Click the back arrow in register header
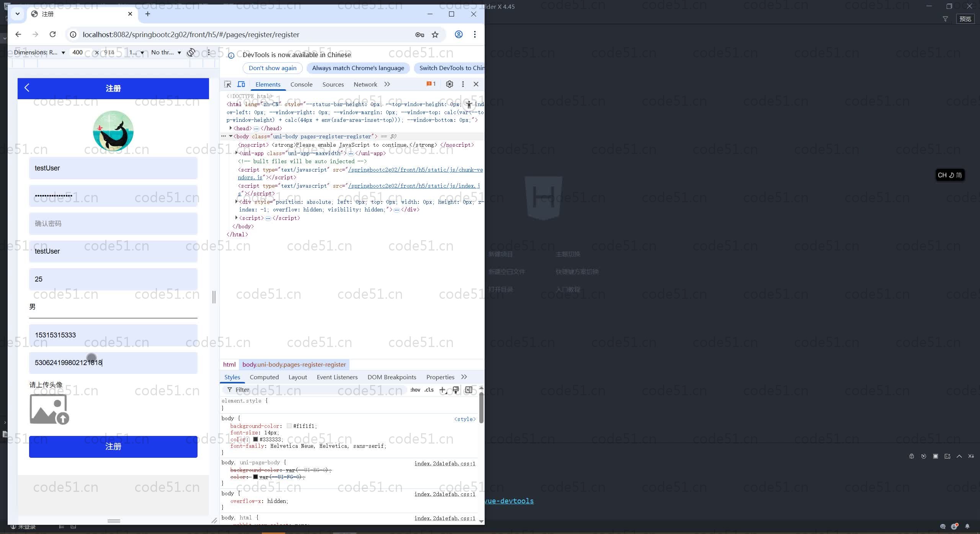Viewport: 980px width, 534px height. click(27, 88)
